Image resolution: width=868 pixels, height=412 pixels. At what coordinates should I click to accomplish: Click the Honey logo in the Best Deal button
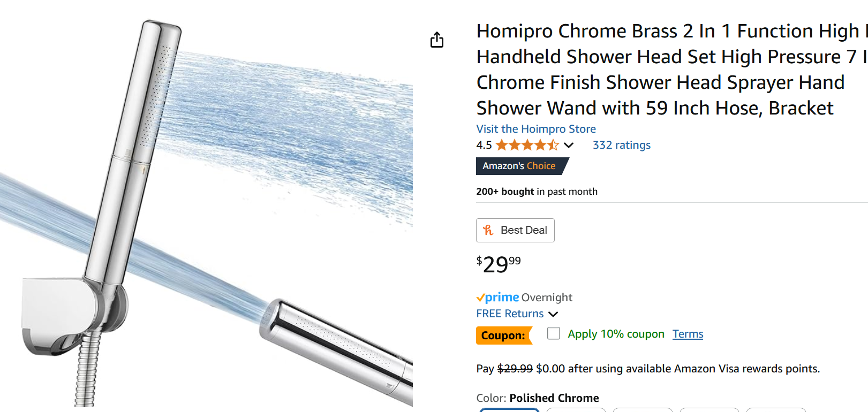(488, 230)
